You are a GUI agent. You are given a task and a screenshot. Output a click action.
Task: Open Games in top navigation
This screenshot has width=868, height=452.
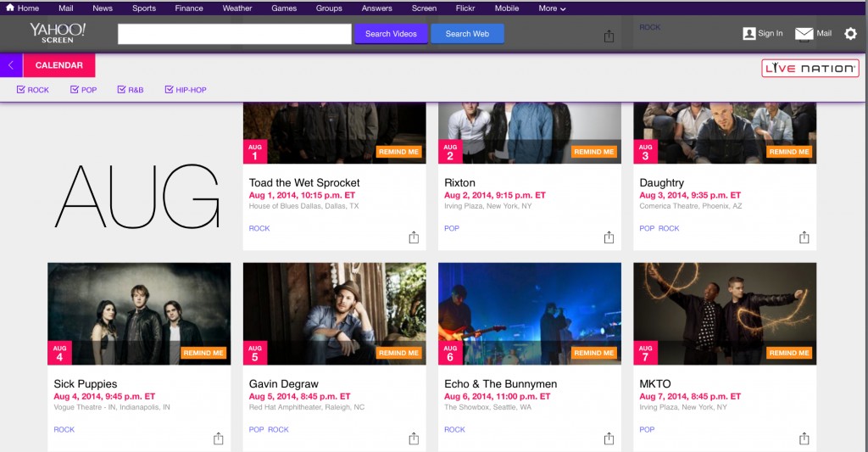[284, 8]
